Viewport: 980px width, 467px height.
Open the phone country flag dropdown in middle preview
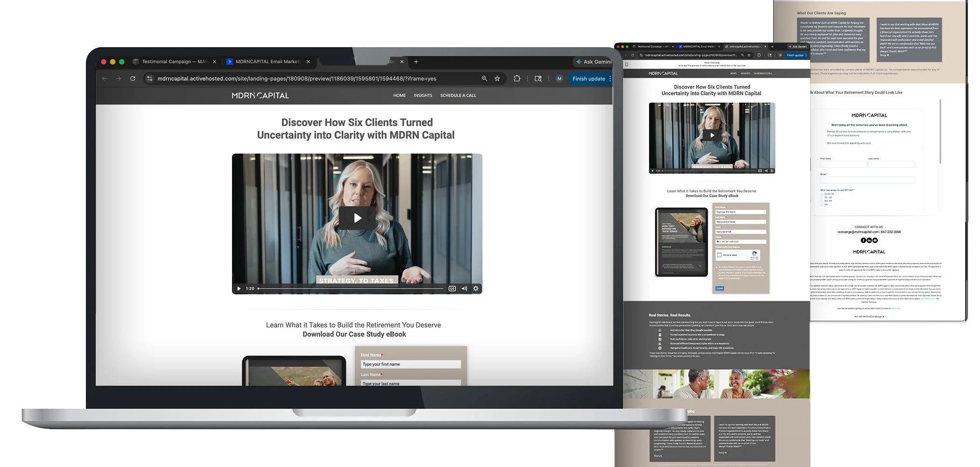(719, 241)
